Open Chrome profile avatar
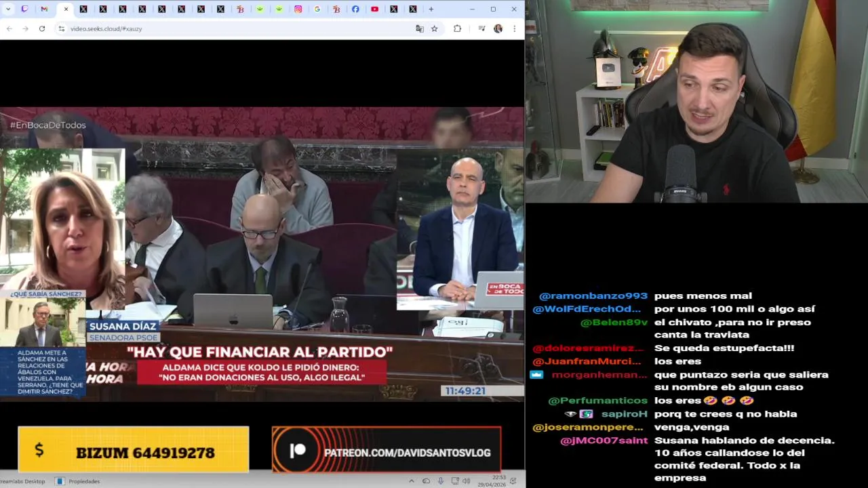 tap(498, 28)
